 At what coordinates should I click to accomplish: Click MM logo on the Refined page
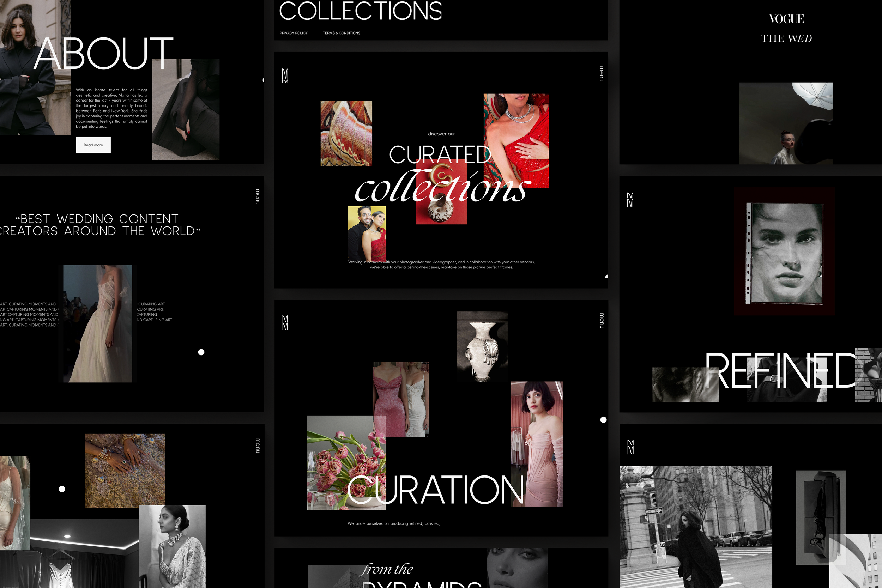point(630,200)
